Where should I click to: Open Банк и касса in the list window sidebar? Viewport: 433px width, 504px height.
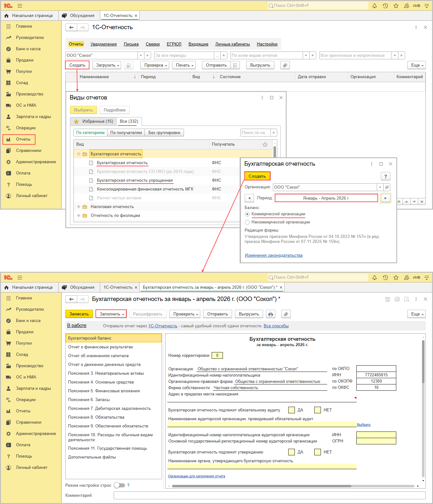pos(28,49)
